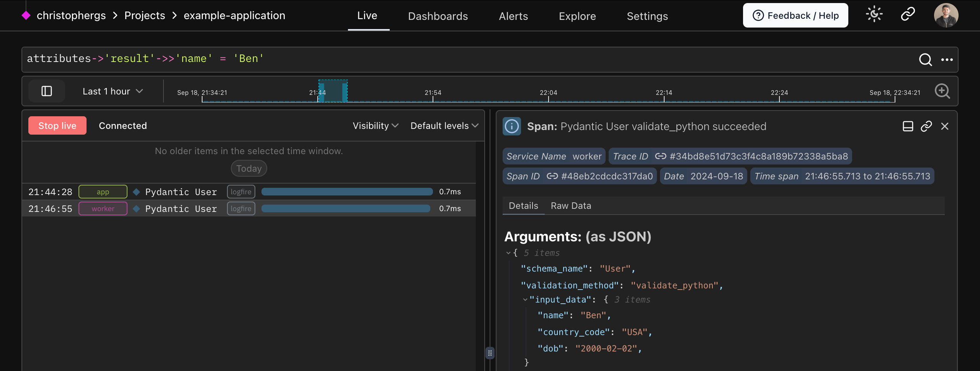Click the link icon in the top navigation bar
The width and height of the screenshot is (980, 371).
pos(907,15)
